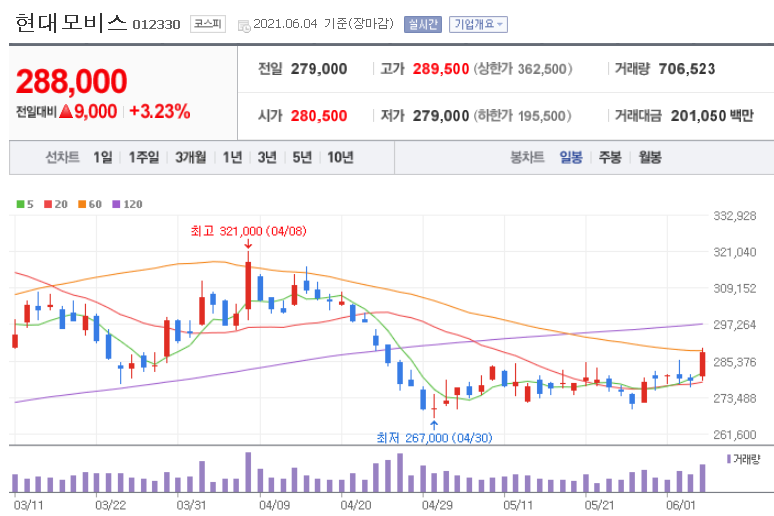774x516 pixels.
Task: Click the 297,264 price axis label
Action: 735,325
